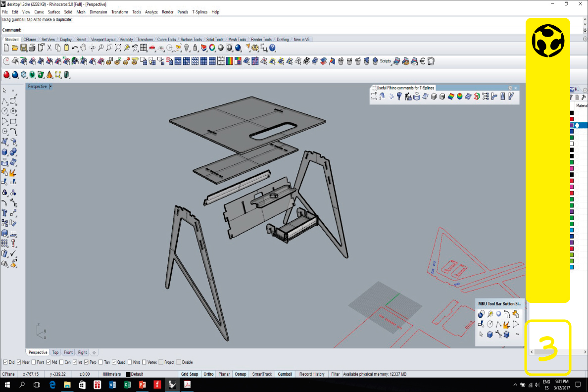Click the Explode tool icon
The width and height of the screenshot is (588, 392).
click(13, 173)
